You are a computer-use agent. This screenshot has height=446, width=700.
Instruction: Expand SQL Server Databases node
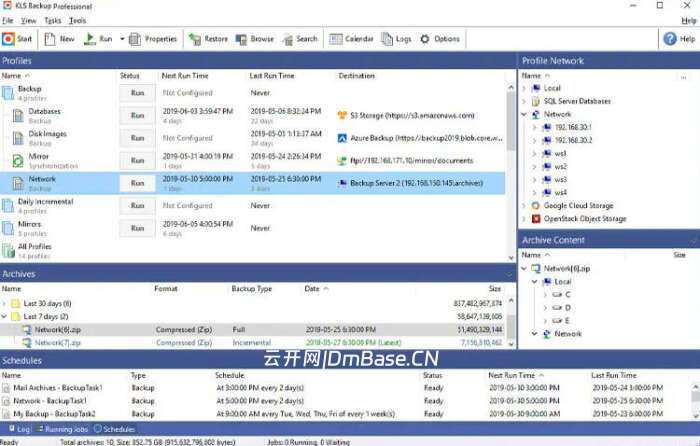pyautogui.click(x=524, y=101)
